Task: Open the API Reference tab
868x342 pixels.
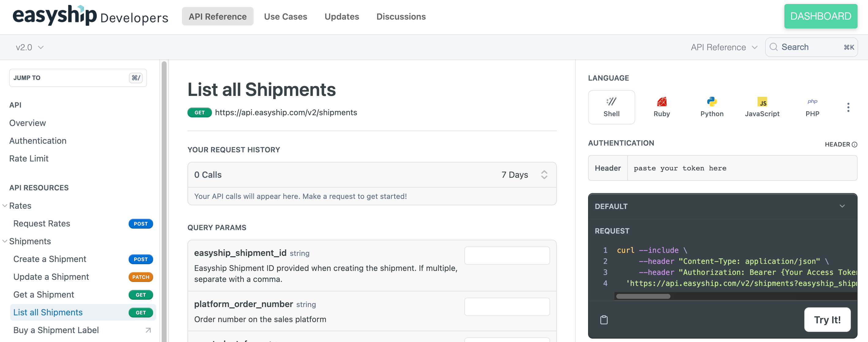Action: 217,16
